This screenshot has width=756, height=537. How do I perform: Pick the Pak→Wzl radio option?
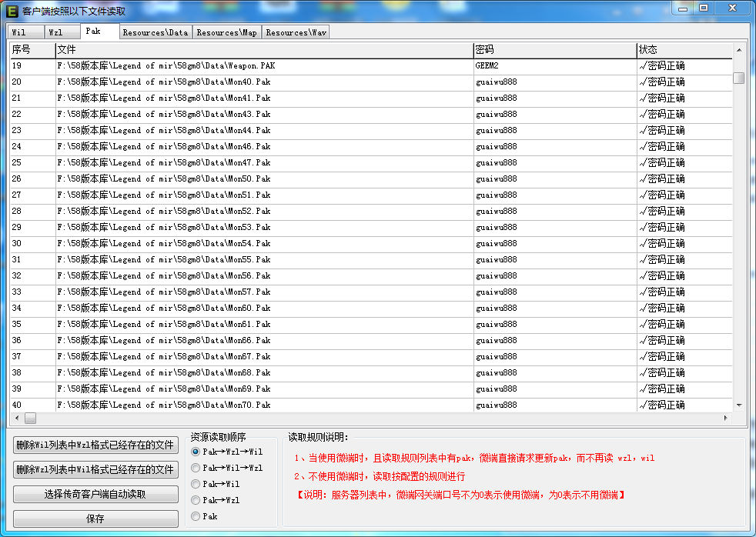coord(196,500)
